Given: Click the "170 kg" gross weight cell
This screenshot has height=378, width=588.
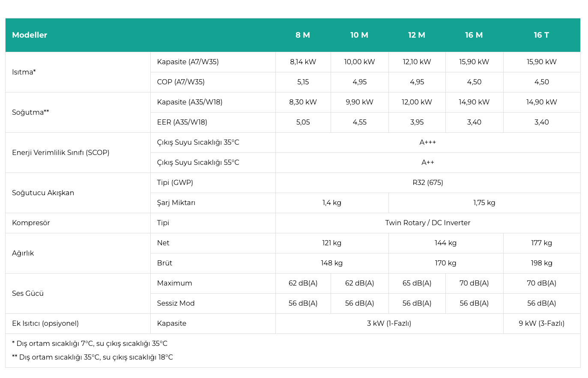Looking at the screenshot, I should click(445, 263).
